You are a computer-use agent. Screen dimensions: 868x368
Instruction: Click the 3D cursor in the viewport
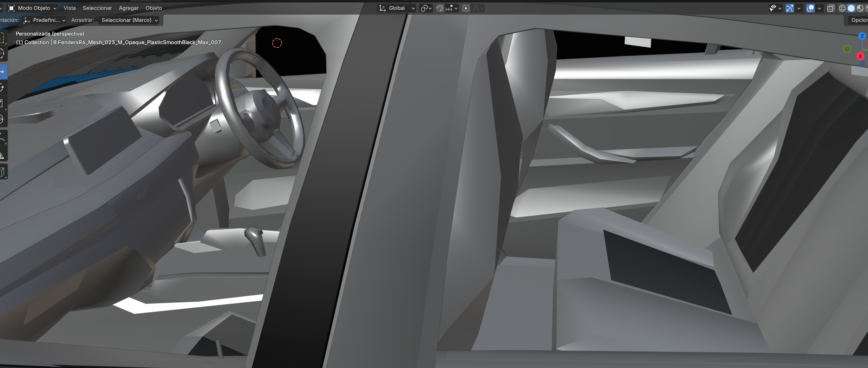(x=277, y=43)
